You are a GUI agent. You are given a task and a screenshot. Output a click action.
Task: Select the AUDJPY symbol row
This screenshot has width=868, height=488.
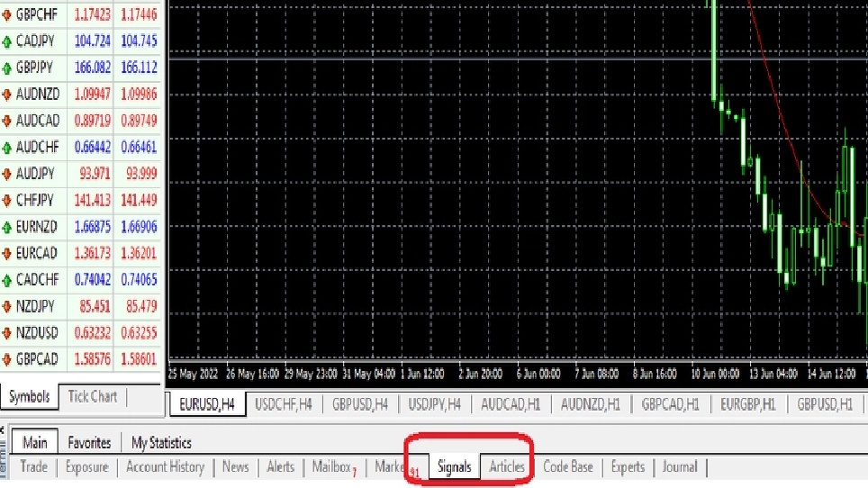[x=81, y=173]
